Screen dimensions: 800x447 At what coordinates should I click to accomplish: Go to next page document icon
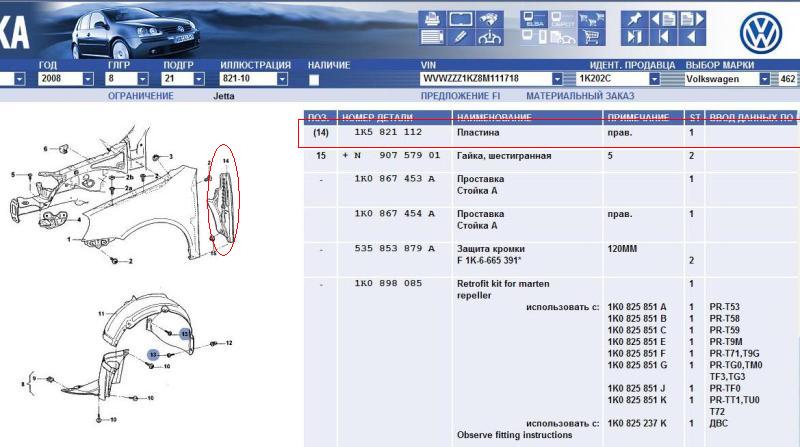pyautogui.click(x=692, y=19)
